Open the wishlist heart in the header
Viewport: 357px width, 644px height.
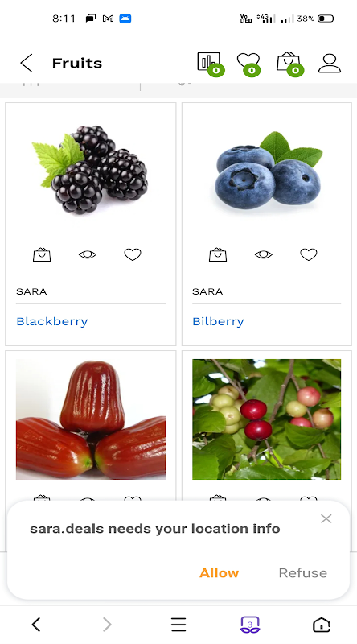[248, 63]
